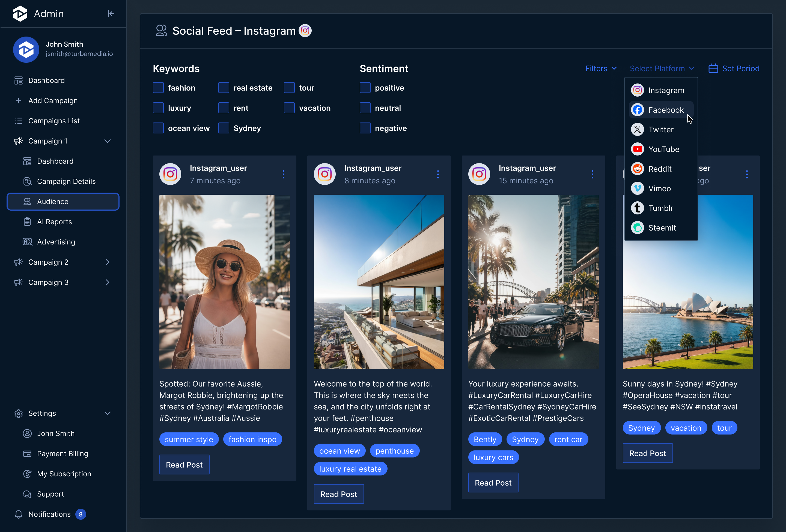Choose Vimeo from the platform menu
Image resolution: width=786 pixels, height=532 pixels.
tap(659, 189)
